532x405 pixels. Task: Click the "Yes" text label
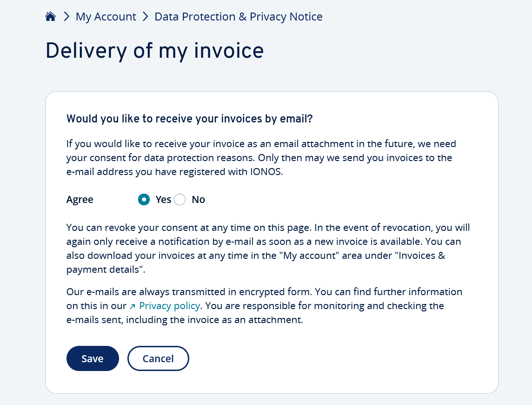coord(163,199)
